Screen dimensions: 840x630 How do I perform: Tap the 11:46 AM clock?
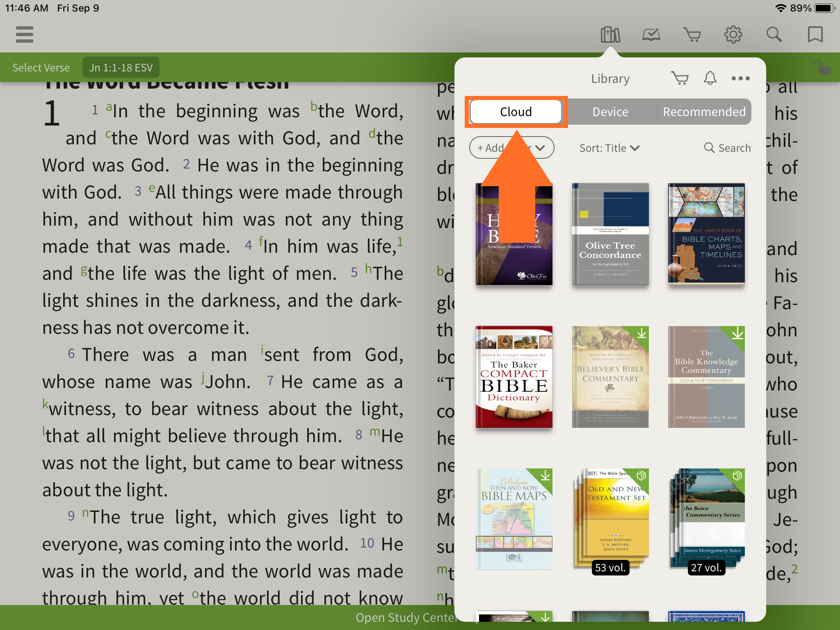(27, 8)
